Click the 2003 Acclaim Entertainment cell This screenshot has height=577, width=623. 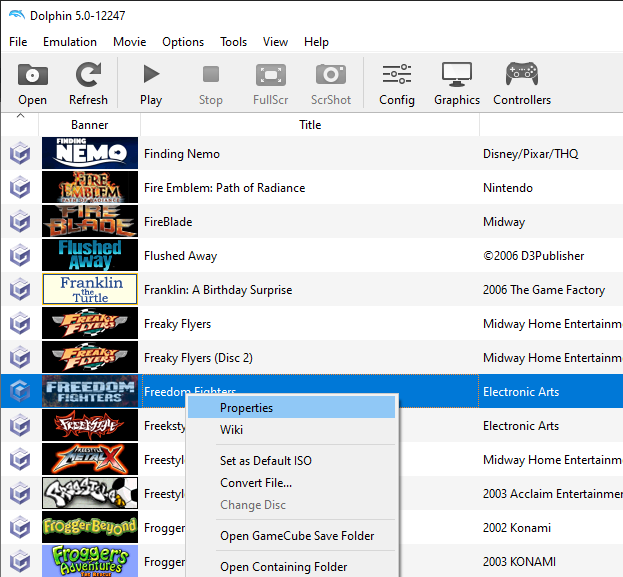553,494
